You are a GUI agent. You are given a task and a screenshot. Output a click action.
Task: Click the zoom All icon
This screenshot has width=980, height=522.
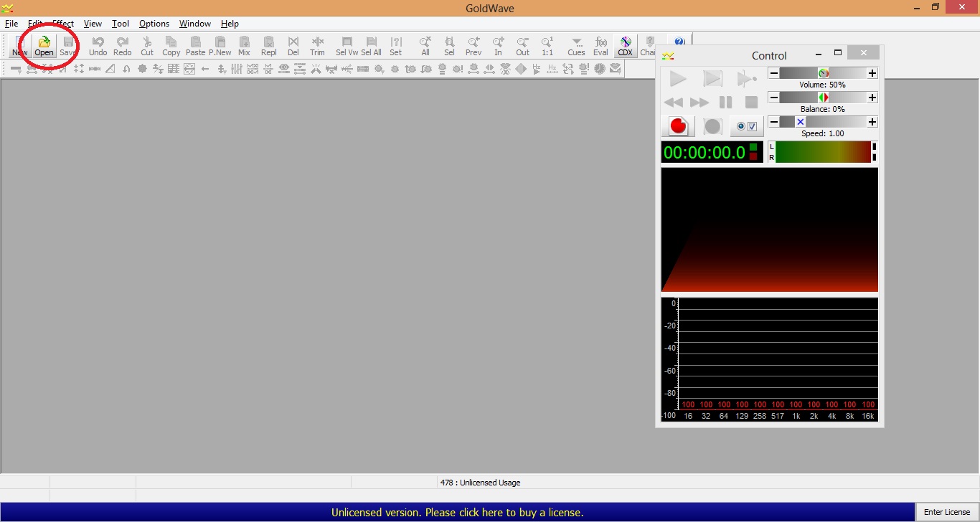(425, 47)
